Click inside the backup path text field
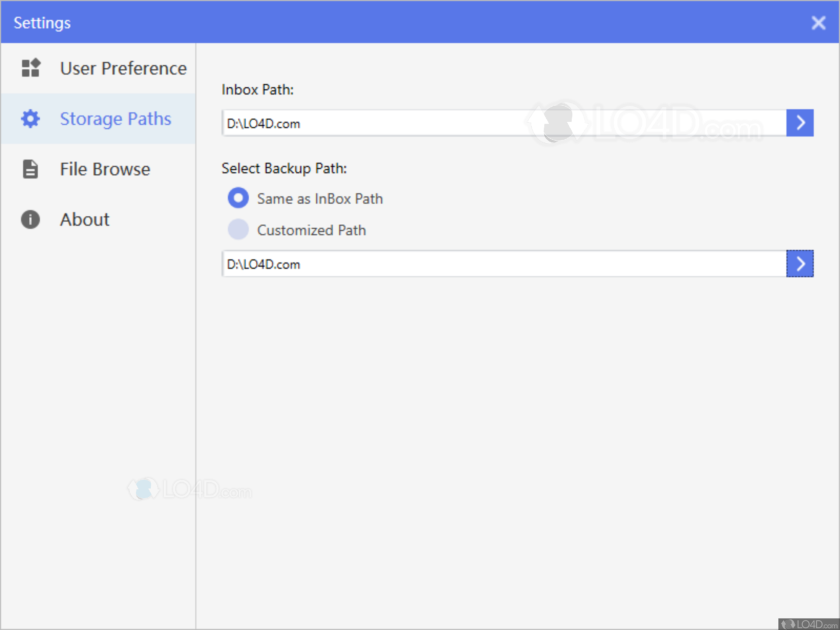 pyautogui.click(x=503, y=264)
